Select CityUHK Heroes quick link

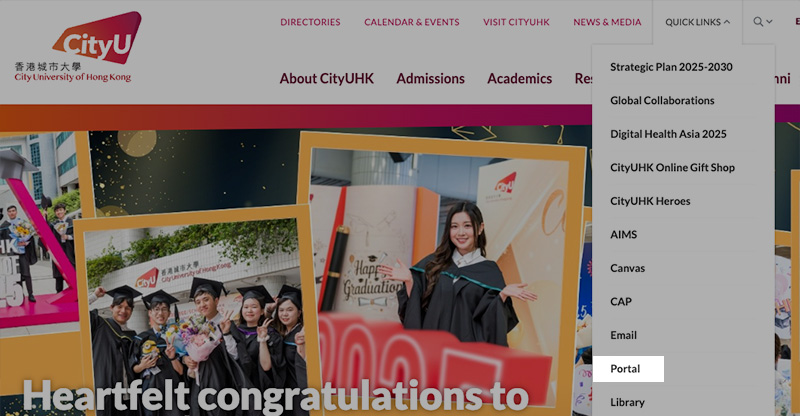click(650, 201)
